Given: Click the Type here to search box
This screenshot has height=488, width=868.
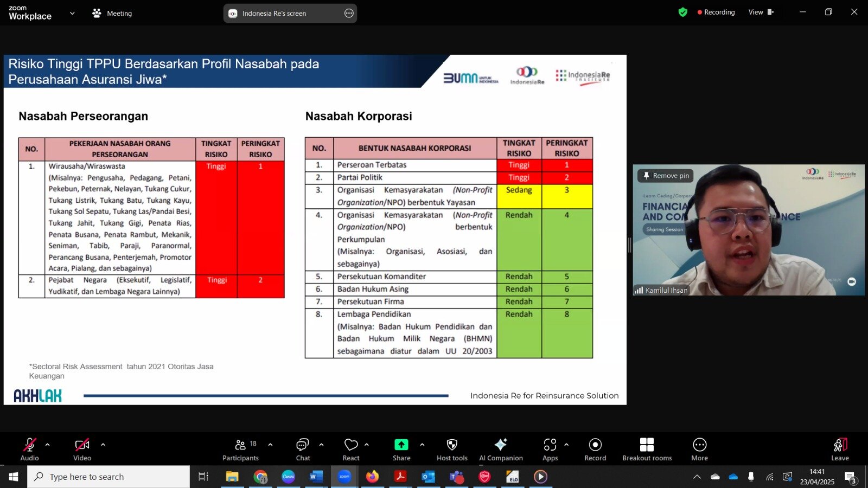Looking at the screenshot, I should click(108, 477).
